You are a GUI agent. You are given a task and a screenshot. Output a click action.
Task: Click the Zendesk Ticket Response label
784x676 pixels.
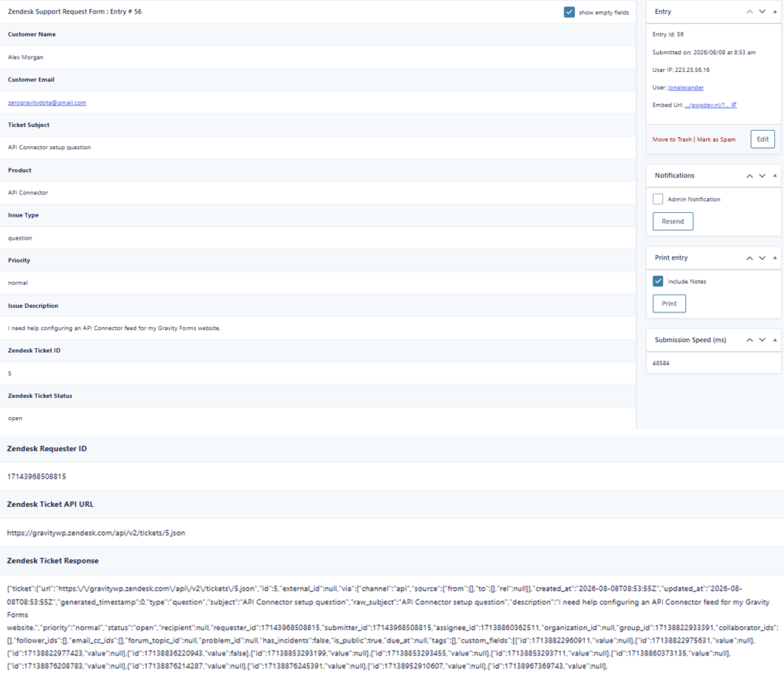[x=53, y=560]
